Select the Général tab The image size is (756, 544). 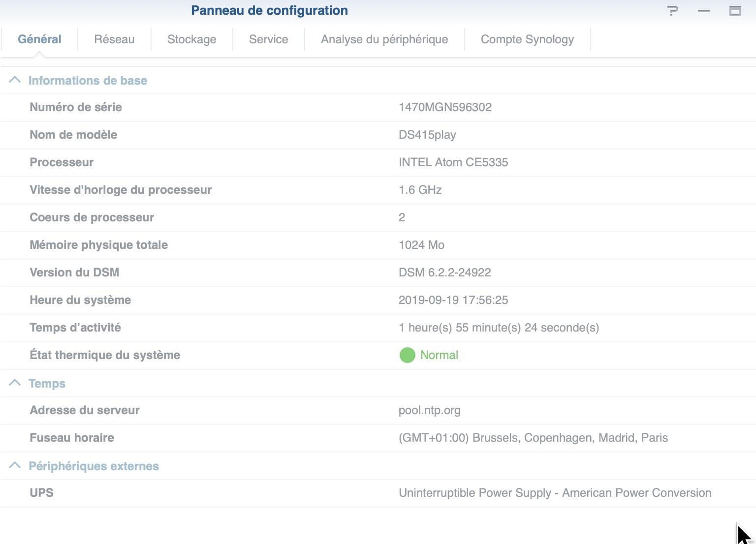39,39
